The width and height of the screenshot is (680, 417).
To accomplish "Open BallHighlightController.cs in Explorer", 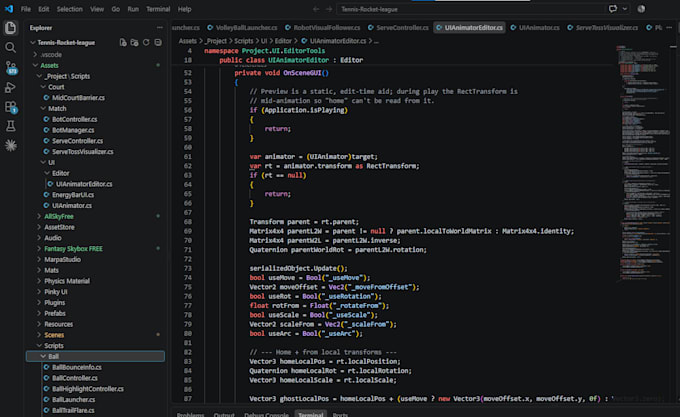I will click(x=88, y=389).
